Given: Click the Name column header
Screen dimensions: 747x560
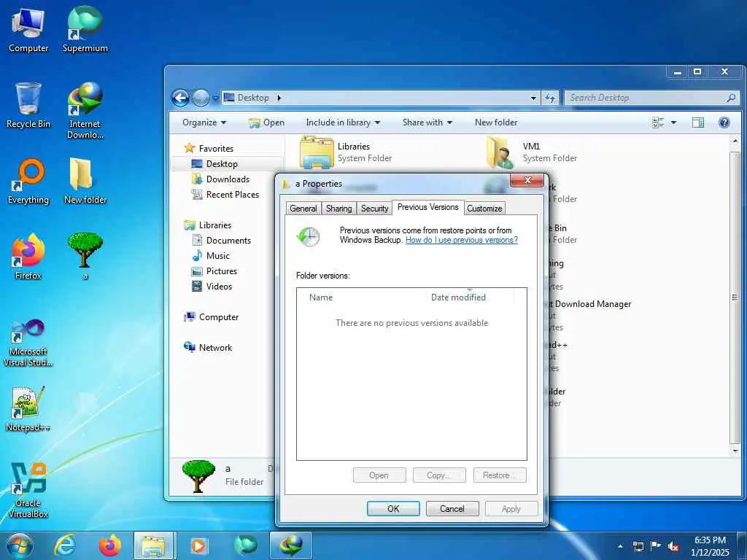Looking at the screenshot, I should click(x=362, y=297).
